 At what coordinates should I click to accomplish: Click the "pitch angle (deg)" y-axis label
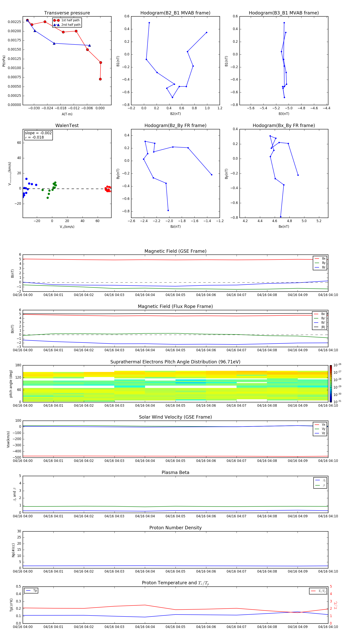(11, 384)
